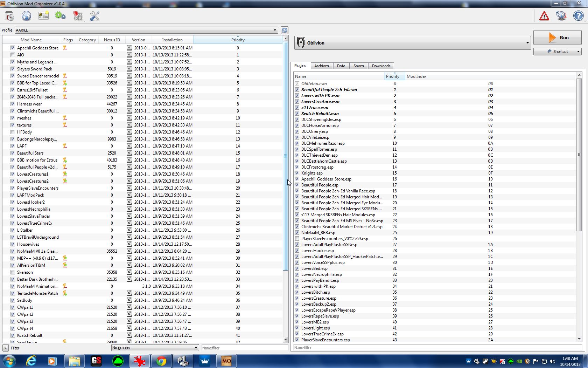Click the volume speaker tray icon
The image size is (588, 368).
coord(553,361)
